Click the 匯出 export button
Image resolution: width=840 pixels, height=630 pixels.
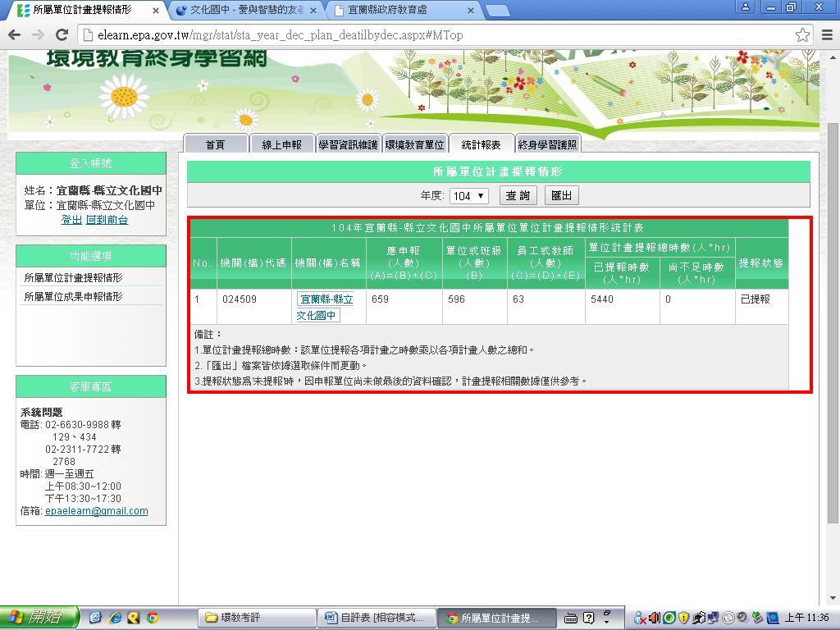561,195
